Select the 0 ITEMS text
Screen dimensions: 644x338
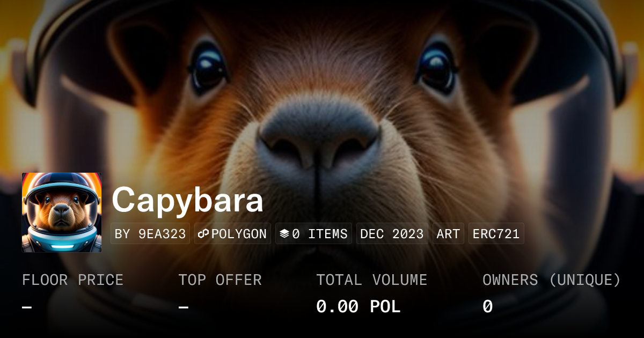coord(320,234)
